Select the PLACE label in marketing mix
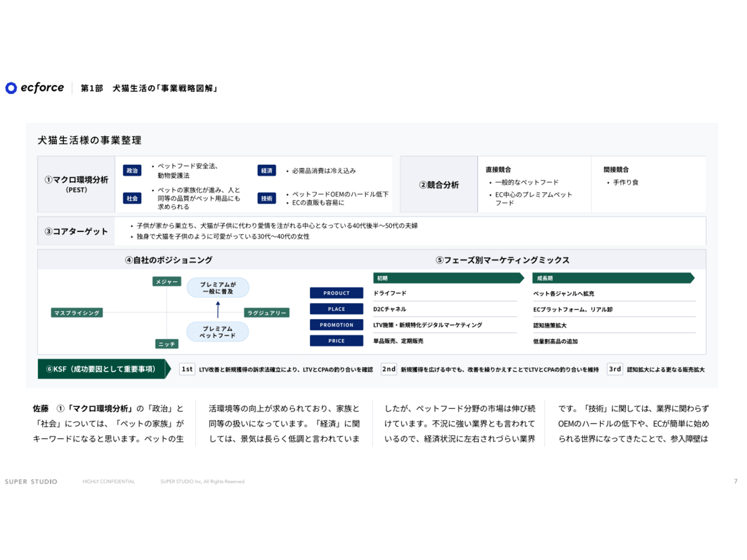 336,309
